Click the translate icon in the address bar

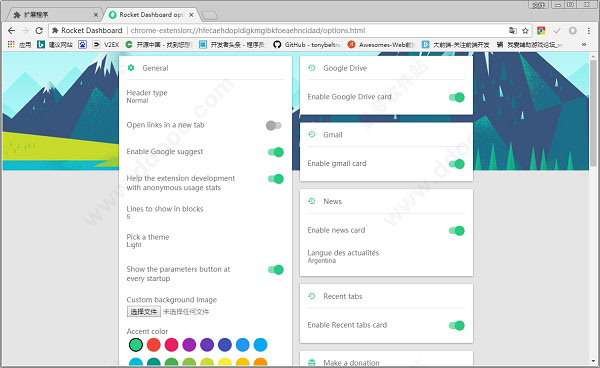[513, 31]
